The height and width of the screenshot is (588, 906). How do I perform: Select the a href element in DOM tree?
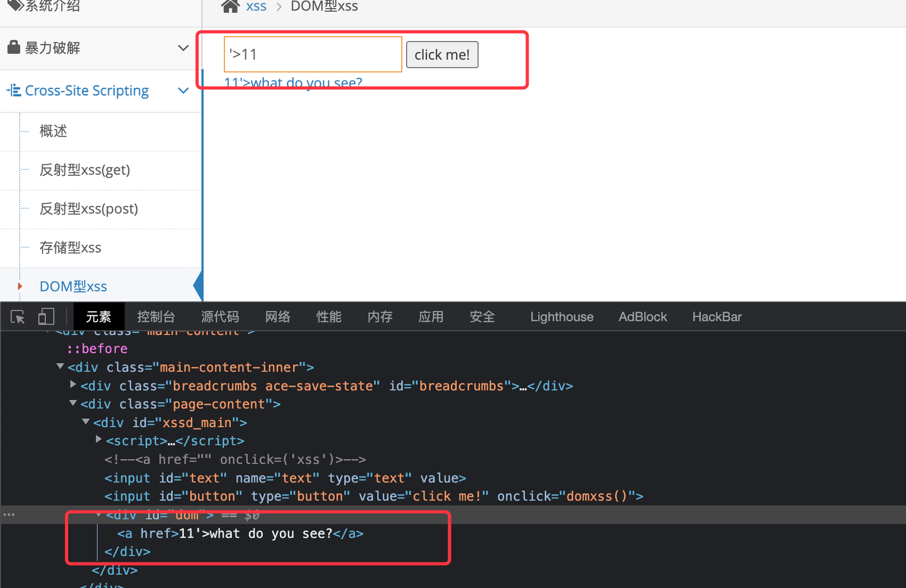tap(240, 534)
